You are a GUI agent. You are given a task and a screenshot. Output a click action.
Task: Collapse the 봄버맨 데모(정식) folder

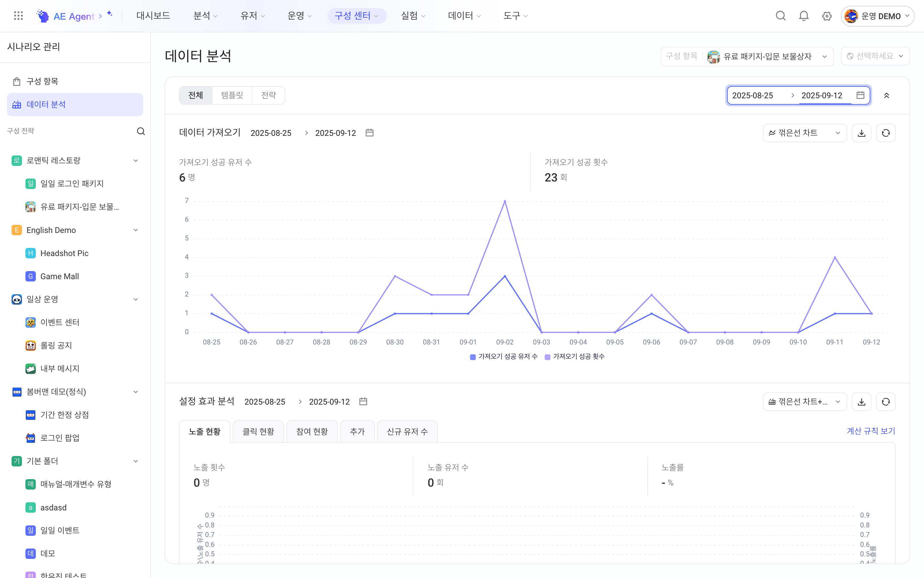(135, 392)
